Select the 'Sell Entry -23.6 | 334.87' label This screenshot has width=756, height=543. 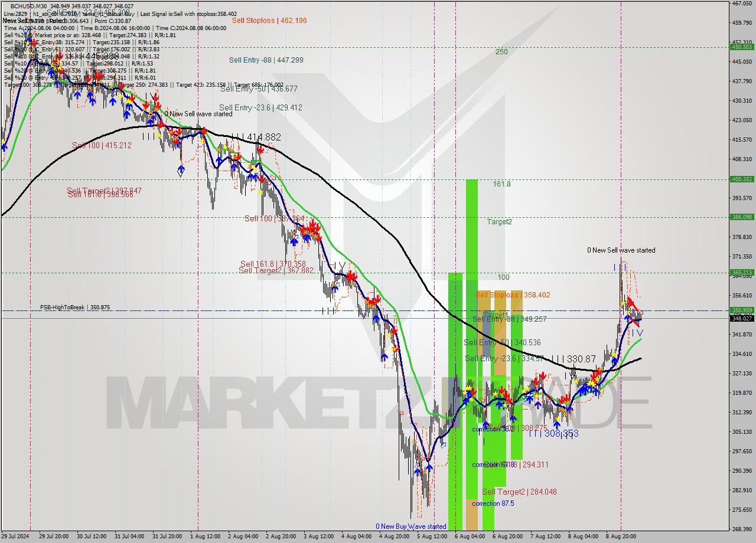pyautogui.click(x=504, y=359)
